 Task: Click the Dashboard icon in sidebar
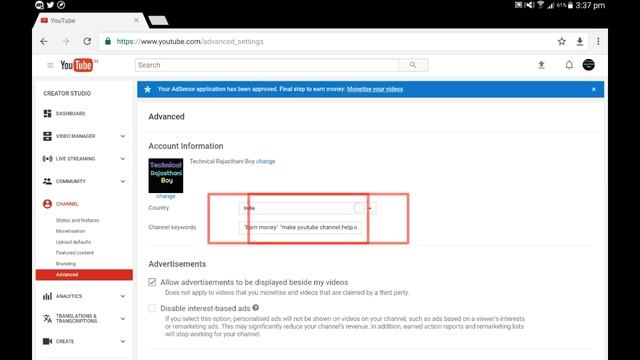pyautogui.click(x=47, y=113)
